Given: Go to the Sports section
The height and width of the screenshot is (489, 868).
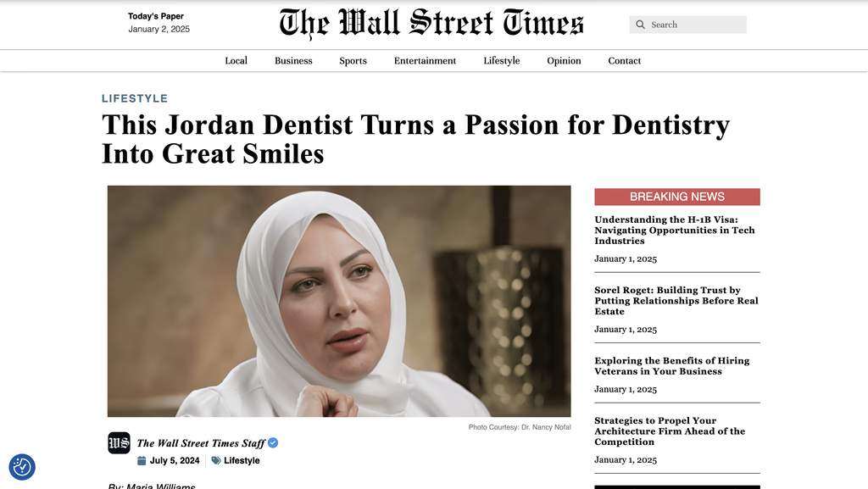Looking at the screenshot, I should click(353, 61).
